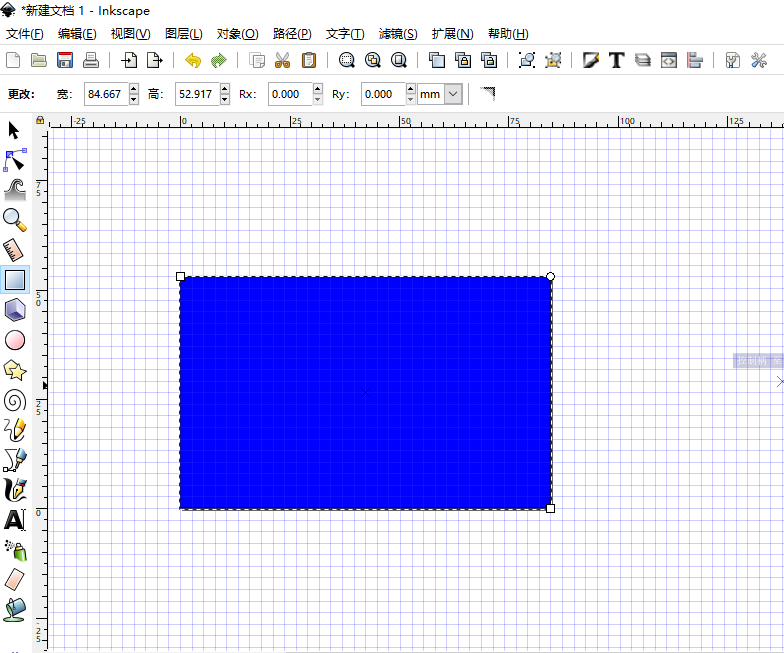Open document properties icon
This screenshot has height=653, width=784.
pos(732,60)
